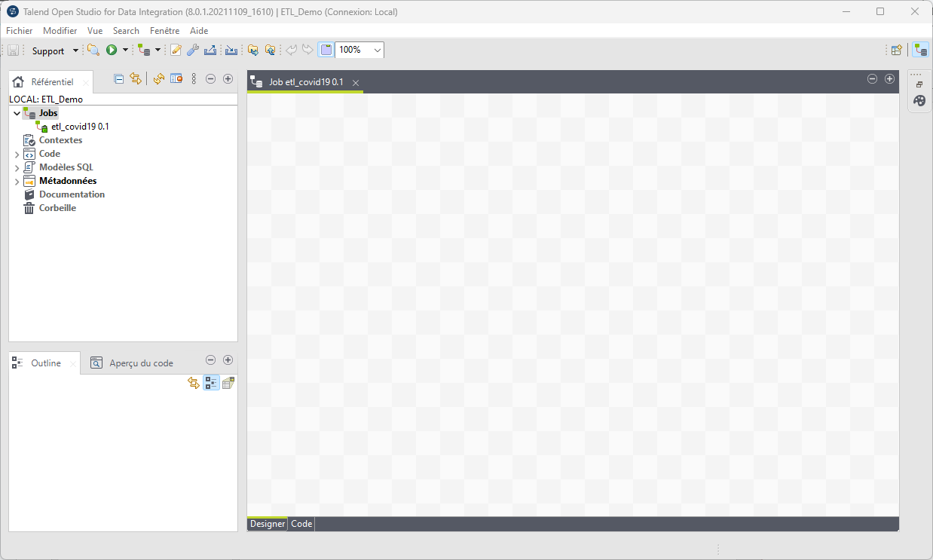This screenshot has width=933, height=560.
Task: Refresh the Référentiel repository tree
Action: 158,78
